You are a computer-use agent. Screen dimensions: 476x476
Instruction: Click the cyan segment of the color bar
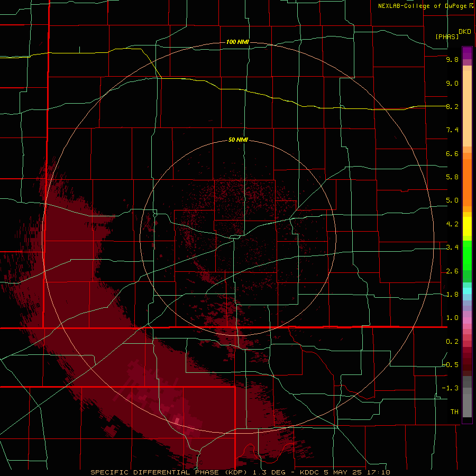click(x=467, y=291)
